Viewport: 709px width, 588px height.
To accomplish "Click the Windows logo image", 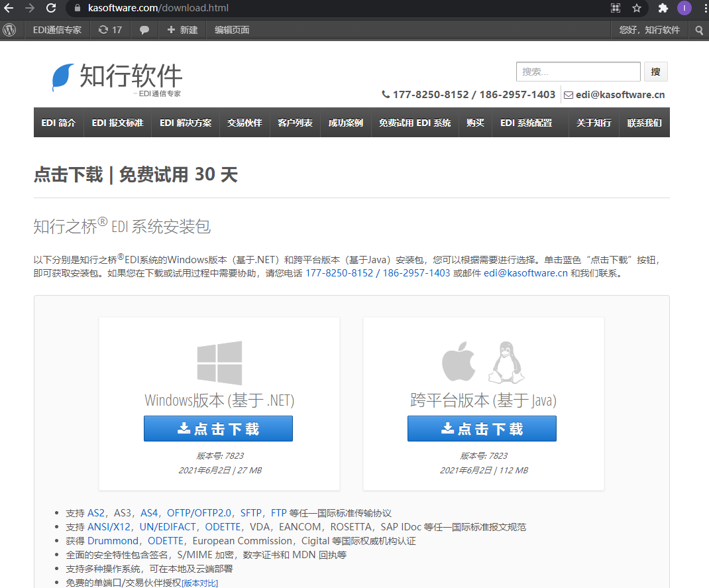I will (x=220, y=363).
